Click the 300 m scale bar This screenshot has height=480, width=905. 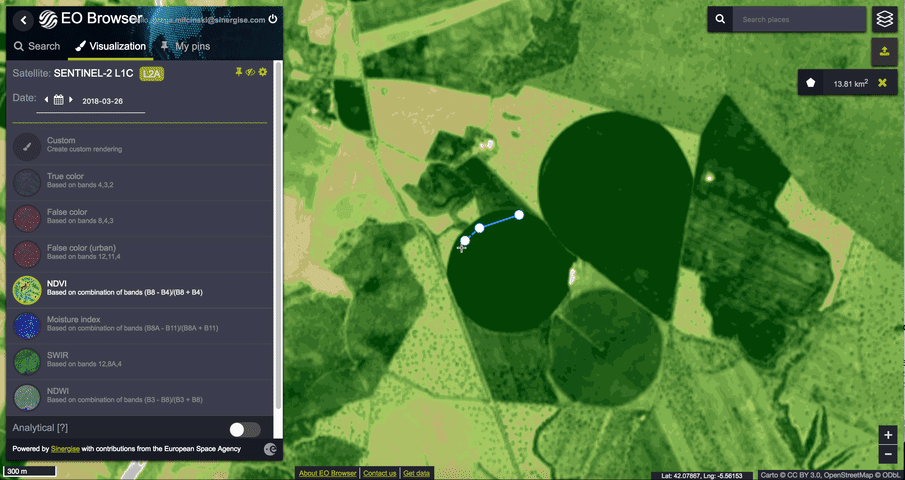[29, 471]
